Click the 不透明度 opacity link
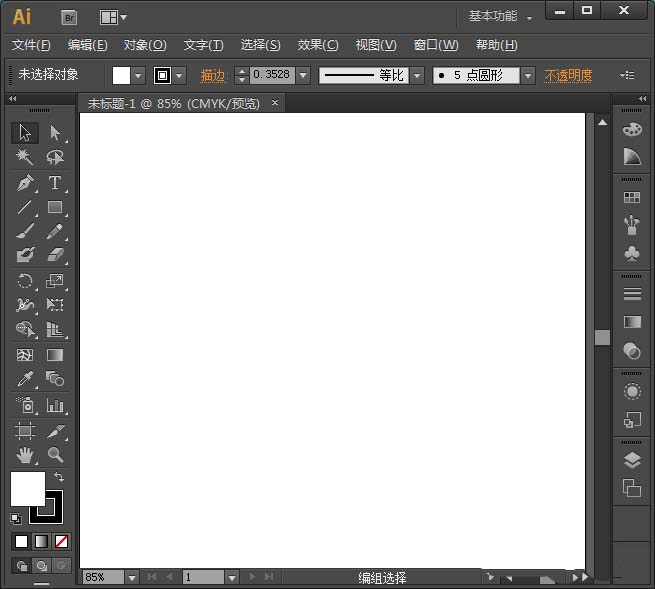This screenshot has height=589, width=655. point(568,76)
